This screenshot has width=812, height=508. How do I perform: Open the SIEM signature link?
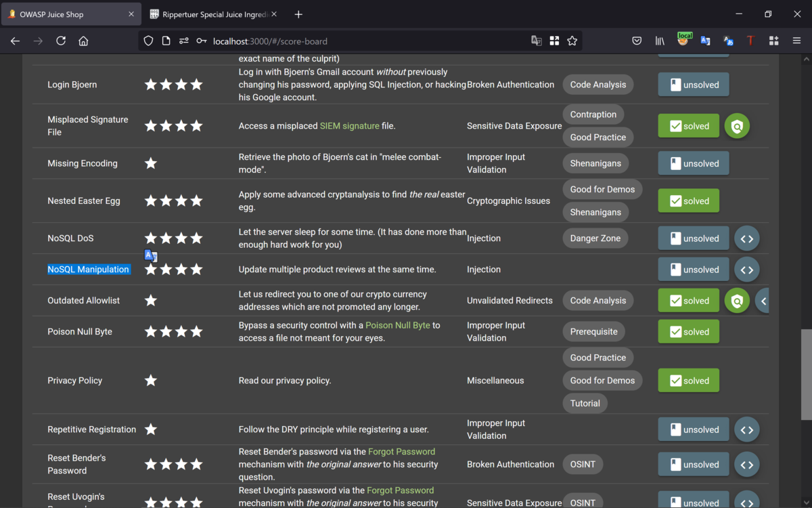tap(350, 126)
